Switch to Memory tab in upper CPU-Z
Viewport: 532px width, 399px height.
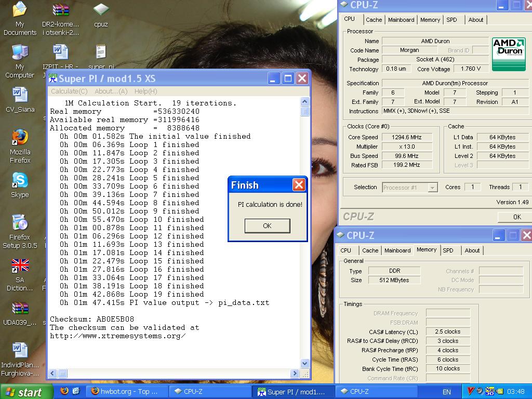[x=430, y=20]
